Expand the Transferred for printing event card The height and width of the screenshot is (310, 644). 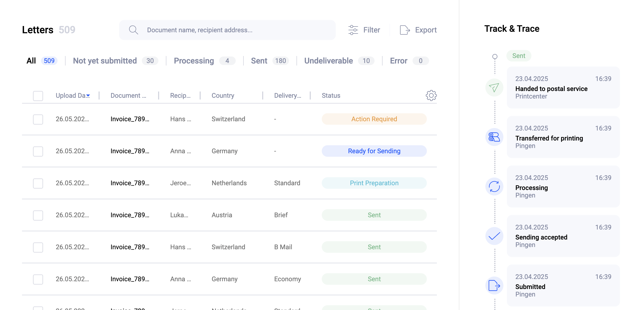click(x=563, y=137)
